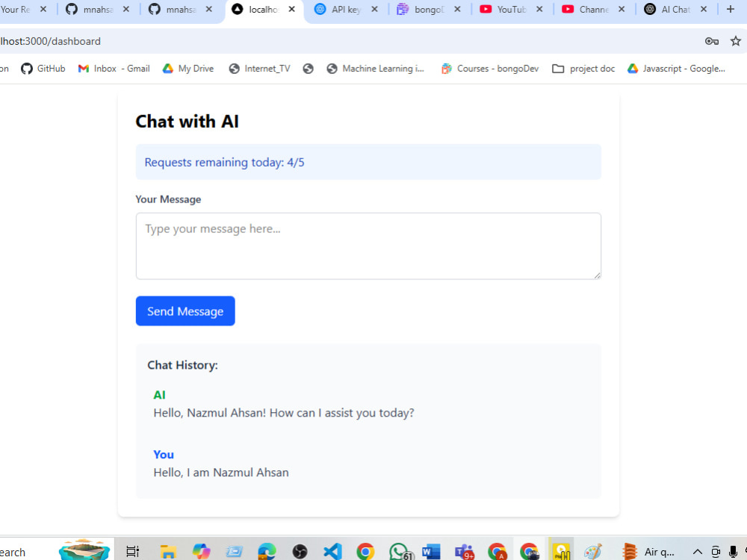
Task: Open the My Drive bookmark
Action: pos(188,69)
